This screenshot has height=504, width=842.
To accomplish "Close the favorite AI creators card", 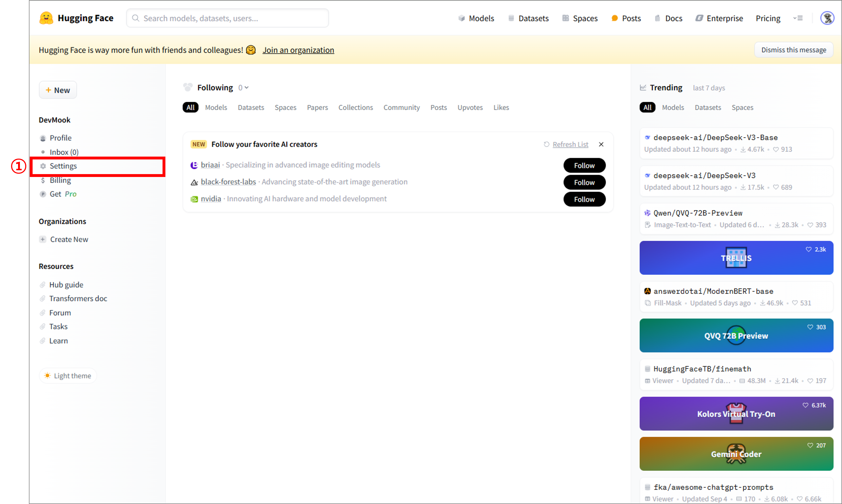I will point(601,144).
